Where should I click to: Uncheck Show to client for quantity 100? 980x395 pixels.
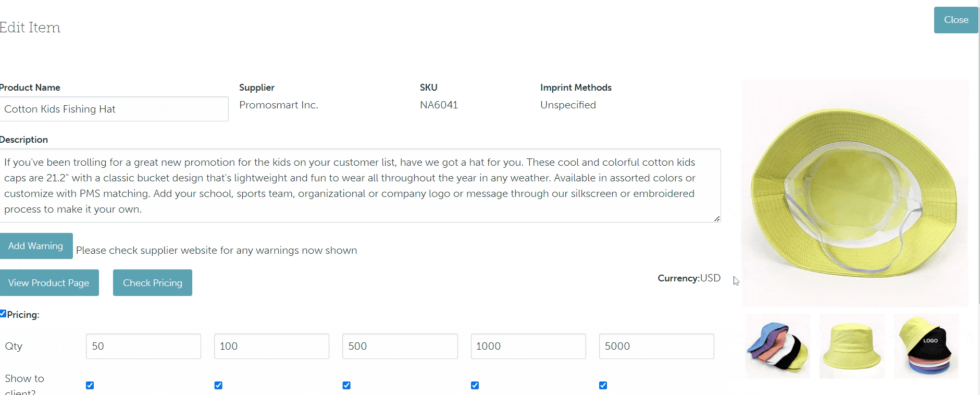[x=218, y=386]
